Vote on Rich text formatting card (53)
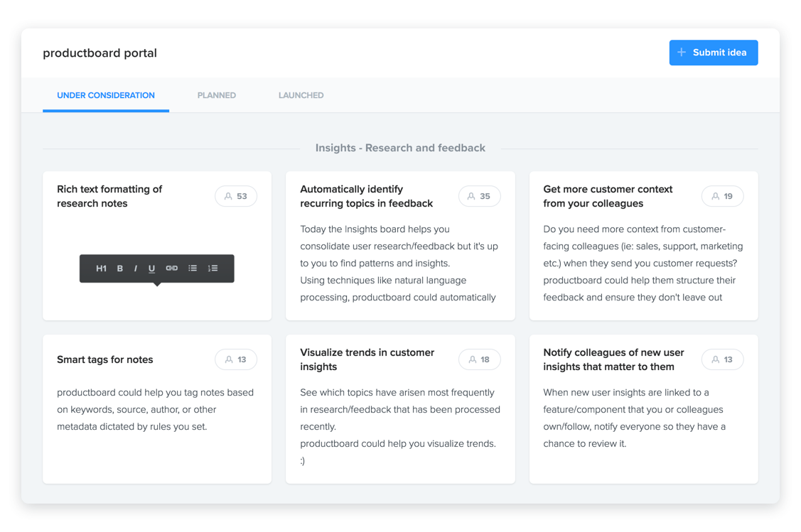 point(236,196)
